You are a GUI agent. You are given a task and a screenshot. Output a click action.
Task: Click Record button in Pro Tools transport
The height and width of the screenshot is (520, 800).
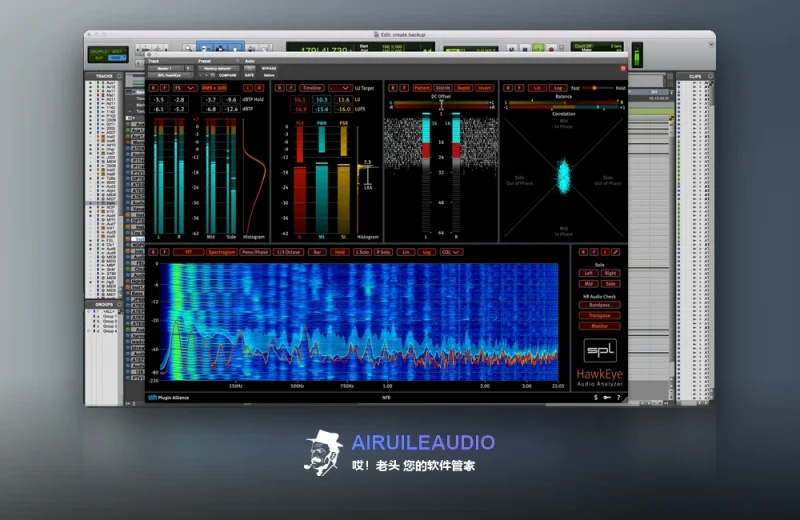551,48
